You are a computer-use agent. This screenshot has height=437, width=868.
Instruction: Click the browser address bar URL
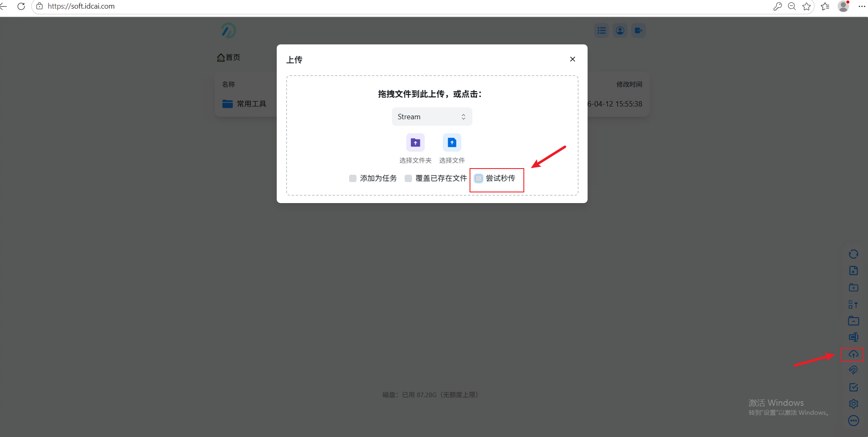click(x=81, y=6)
